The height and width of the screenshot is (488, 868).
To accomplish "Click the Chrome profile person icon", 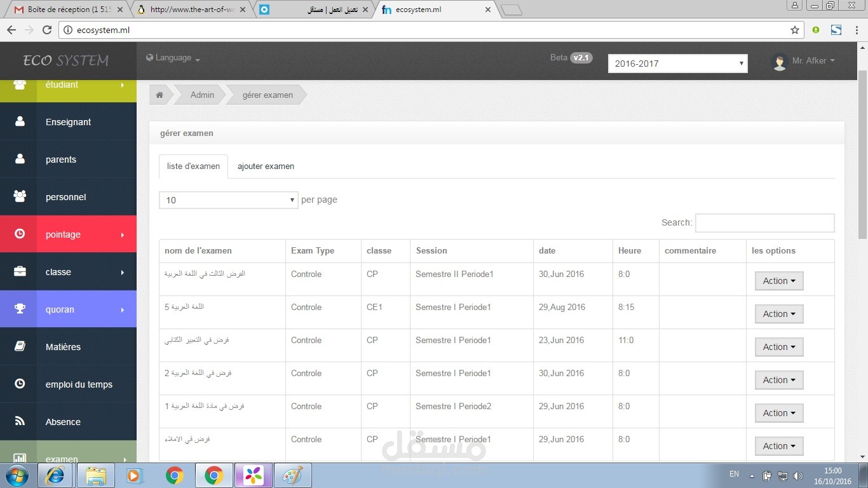I will point(794,5).
